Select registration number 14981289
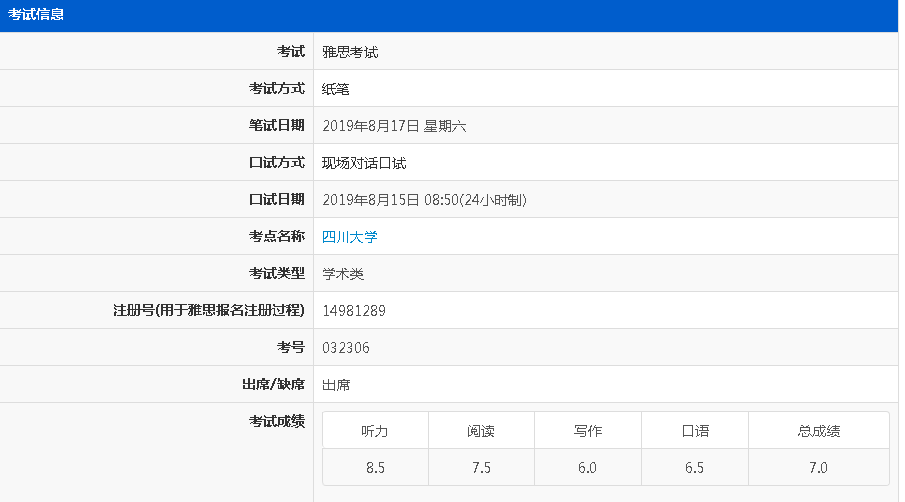 [x=354, y=310]
